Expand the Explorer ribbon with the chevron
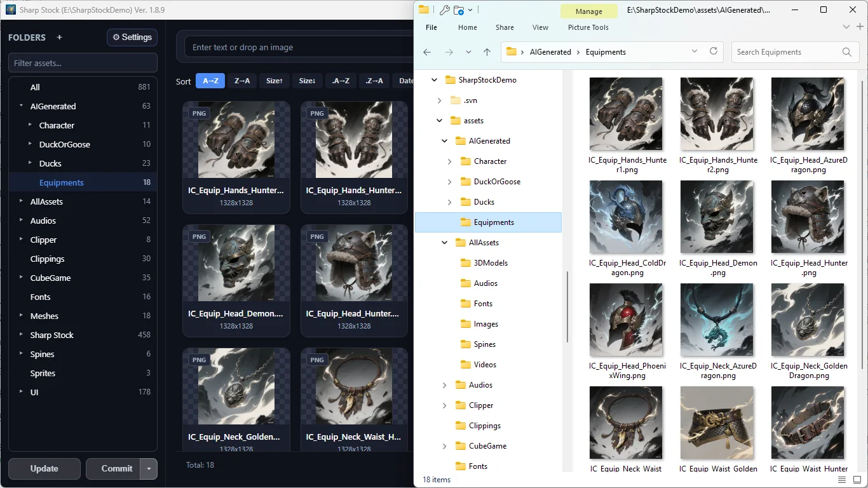This screenshot has height=488, width=868. [846, 27]
